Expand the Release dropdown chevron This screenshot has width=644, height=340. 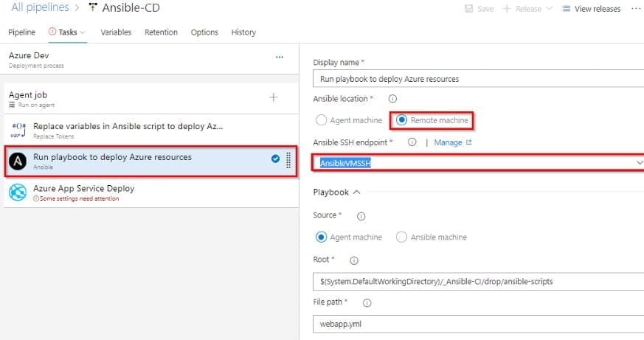point(550,8)
